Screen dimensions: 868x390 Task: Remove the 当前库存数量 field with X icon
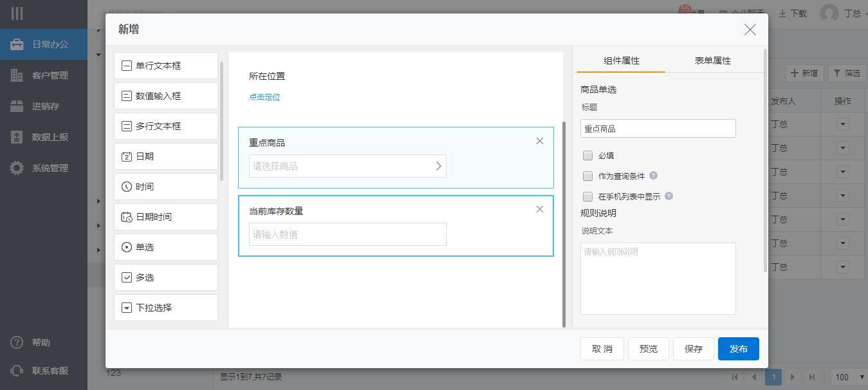click(539, 209)
